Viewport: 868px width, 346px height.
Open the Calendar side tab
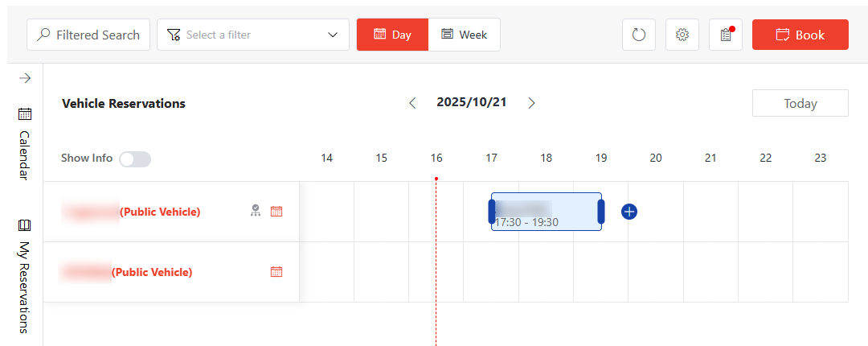(25, 144)
